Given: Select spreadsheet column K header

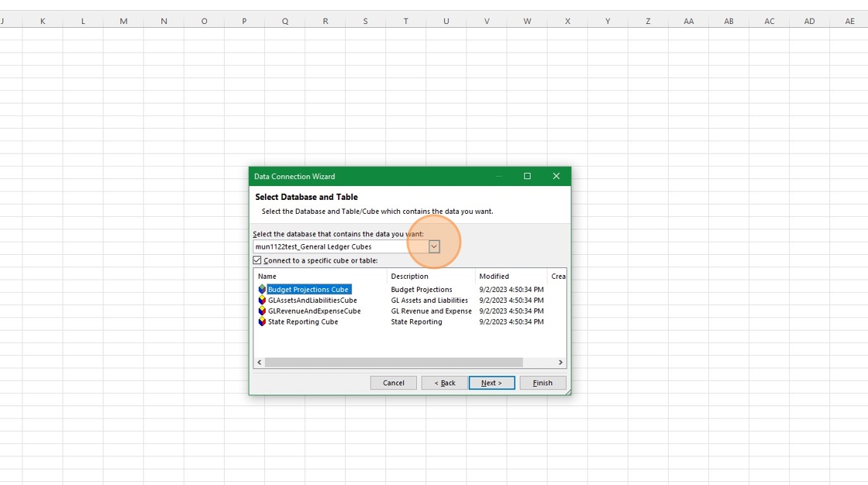Looking at the screenshot, I should click(43, 21).
